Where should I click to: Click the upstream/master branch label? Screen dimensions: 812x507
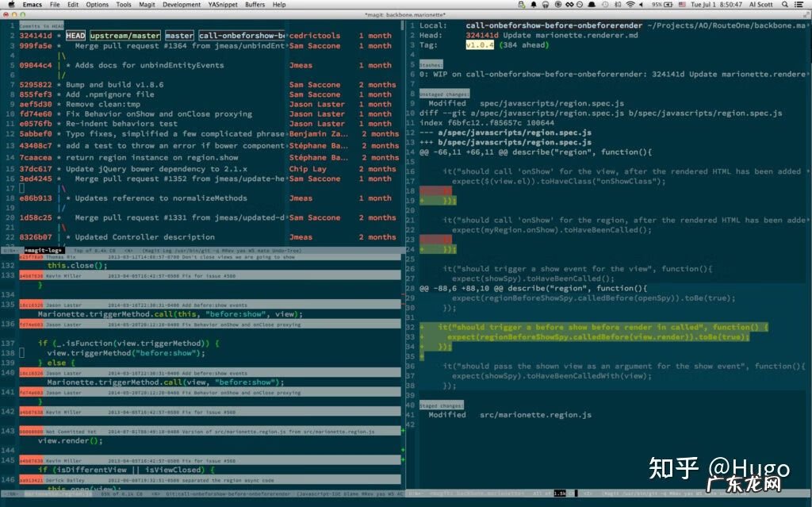[124, 36]
